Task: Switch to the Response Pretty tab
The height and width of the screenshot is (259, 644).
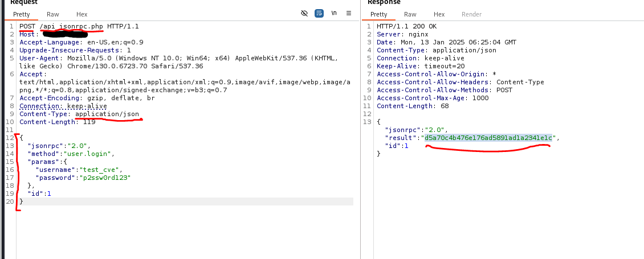Action: coord(378,14)
